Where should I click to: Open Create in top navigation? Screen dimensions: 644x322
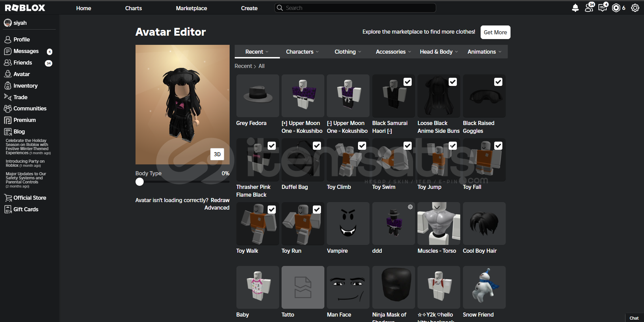249,8
